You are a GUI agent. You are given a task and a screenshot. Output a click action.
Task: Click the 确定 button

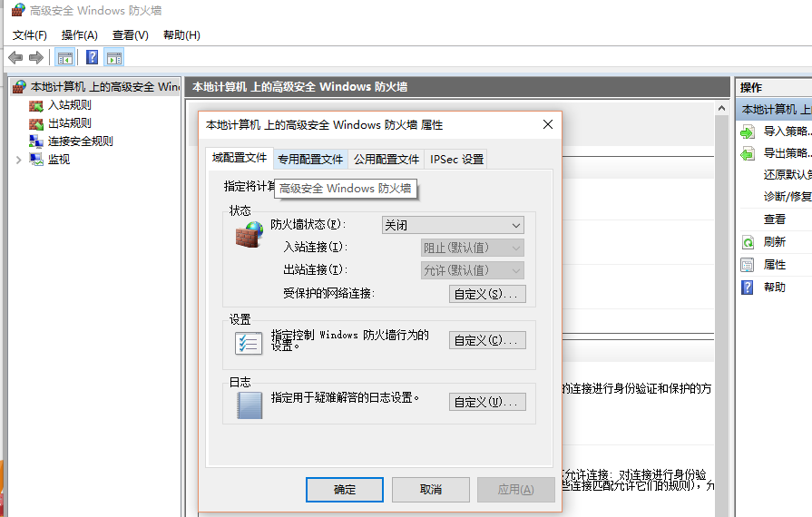coord(345,489)
